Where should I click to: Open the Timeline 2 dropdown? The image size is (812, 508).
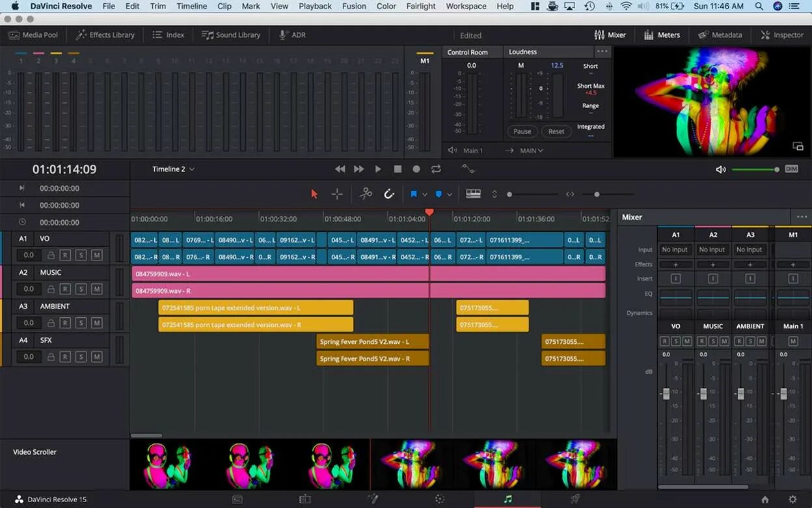pos(173,169)
